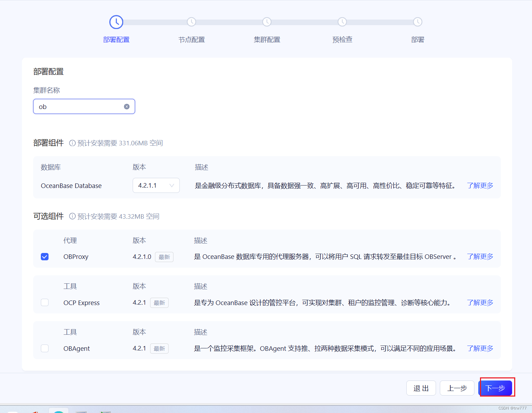532x413 pixels.
Task: Open 了解更多 link for OCP Express
Action: click(480, 303)
